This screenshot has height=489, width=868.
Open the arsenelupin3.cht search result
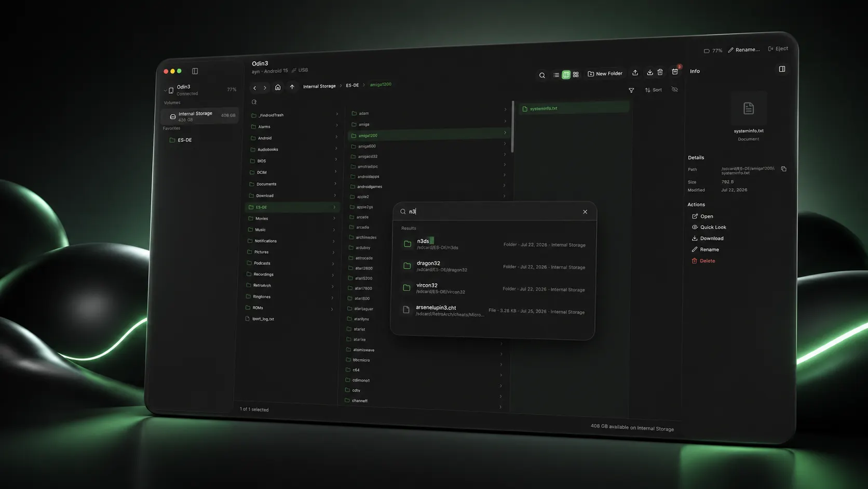tap(493, 311)
